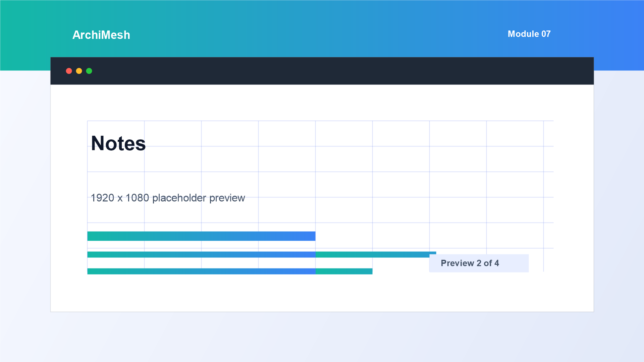
Task: Click the 1920 x 1080 placeholder preview text
Action: 168,198
